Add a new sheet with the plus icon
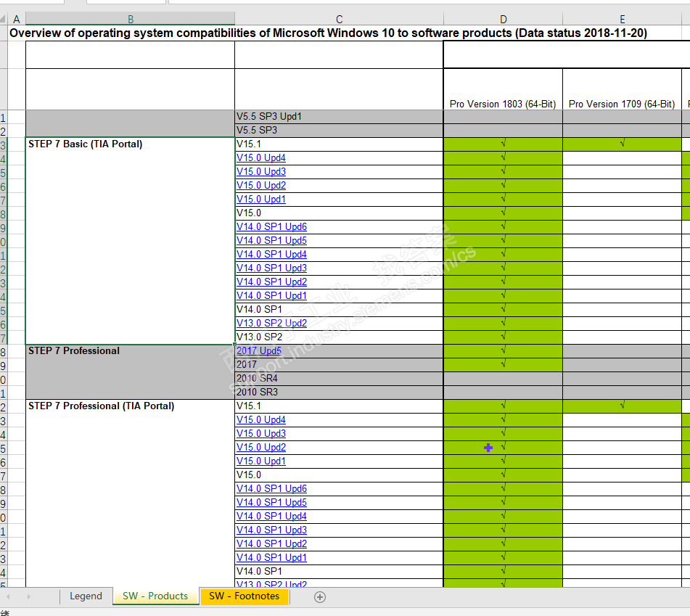 point(320,597)
